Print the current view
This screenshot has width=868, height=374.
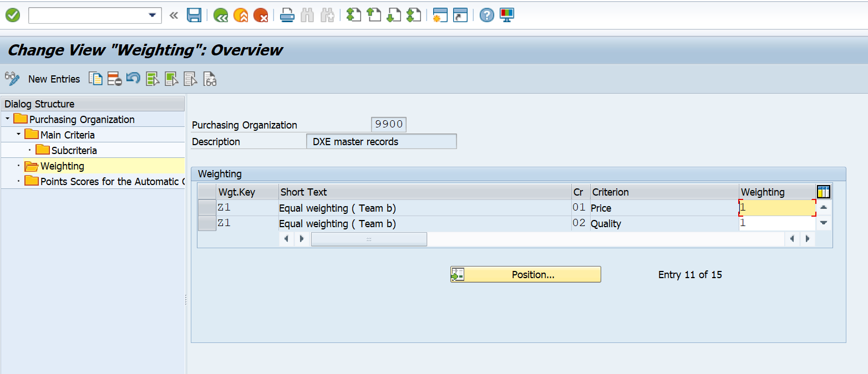click(x=286, y=15)
